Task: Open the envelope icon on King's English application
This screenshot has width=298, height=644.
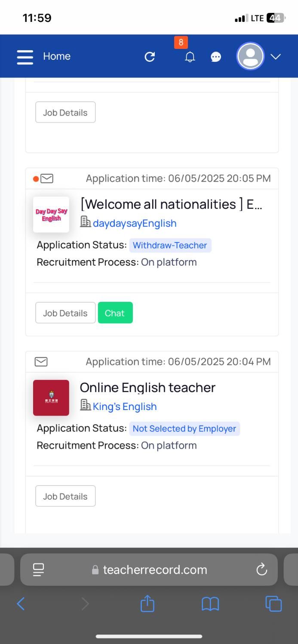Action: tap(41, 362)
